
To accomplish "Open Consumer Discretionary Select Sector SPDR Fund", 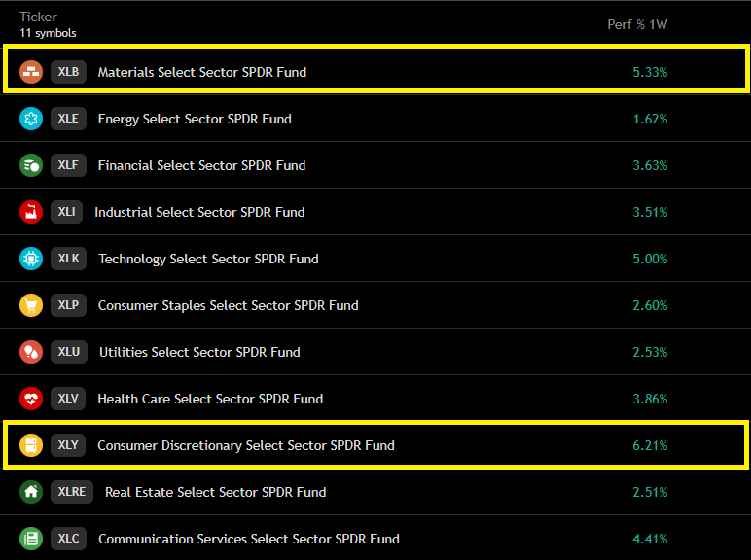I will (246, 445).
